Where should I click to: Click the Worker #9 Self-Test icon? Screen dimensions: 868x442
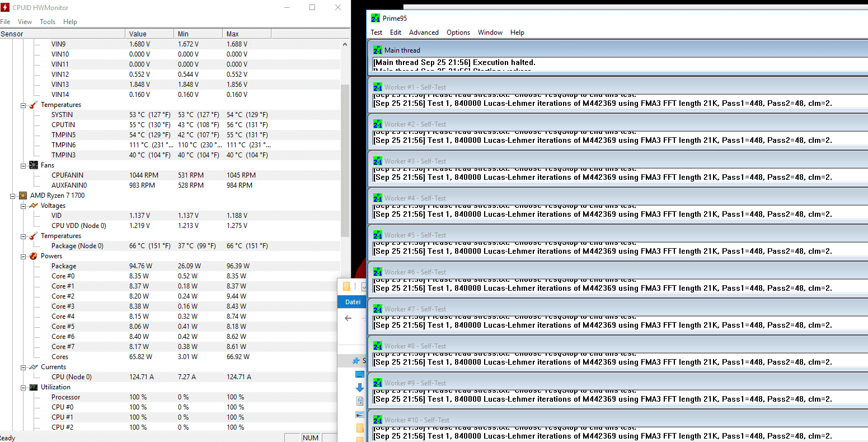(378, 383)
